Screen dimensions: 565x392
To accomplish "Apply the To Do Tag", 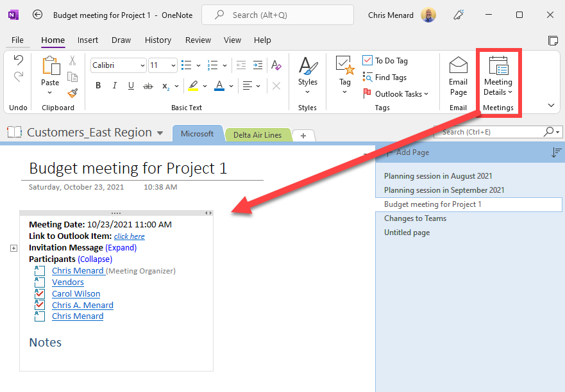I will (x=385, y=60).
